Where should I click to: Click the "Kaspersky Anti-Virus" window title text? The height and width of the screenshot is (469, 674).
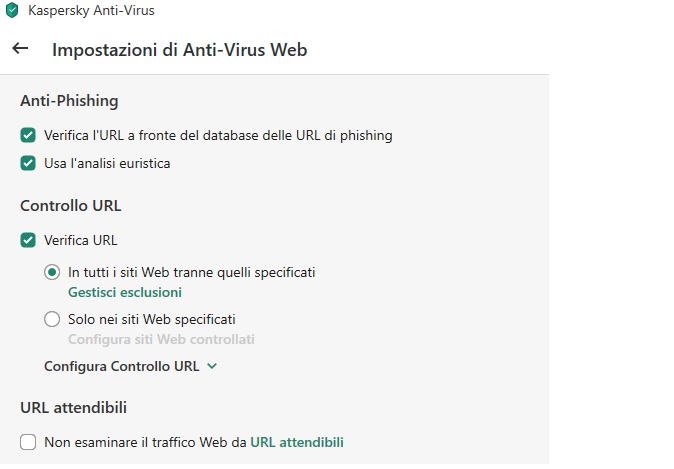click(x=91, y=10)
